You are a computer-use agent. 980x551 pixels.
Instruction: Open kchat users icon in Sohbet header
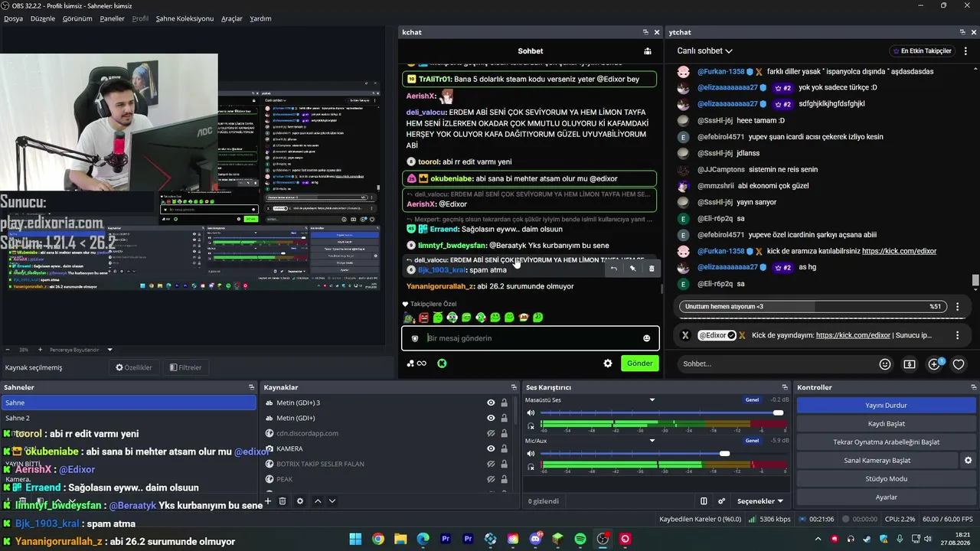(648, 51)
